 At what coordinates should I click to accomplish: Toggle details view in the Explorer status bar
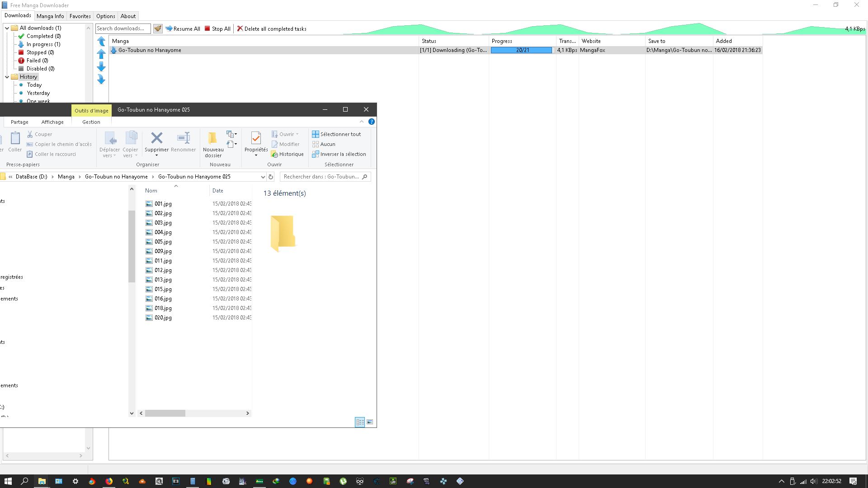[360, 422]
